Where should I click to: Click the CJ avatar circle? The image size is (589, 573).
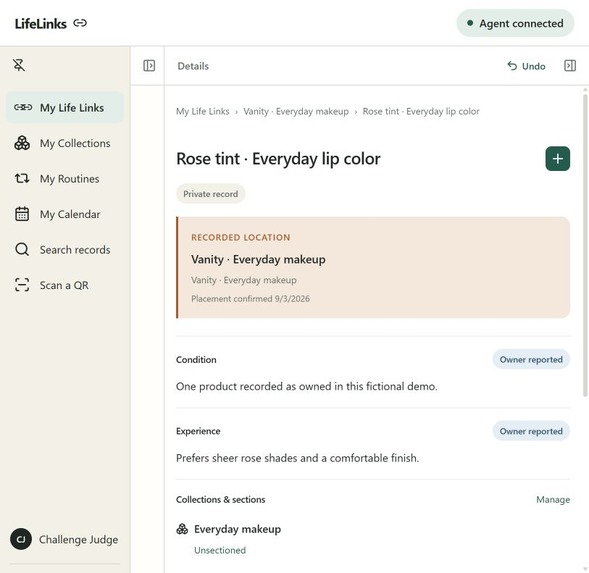click(21, 539)
